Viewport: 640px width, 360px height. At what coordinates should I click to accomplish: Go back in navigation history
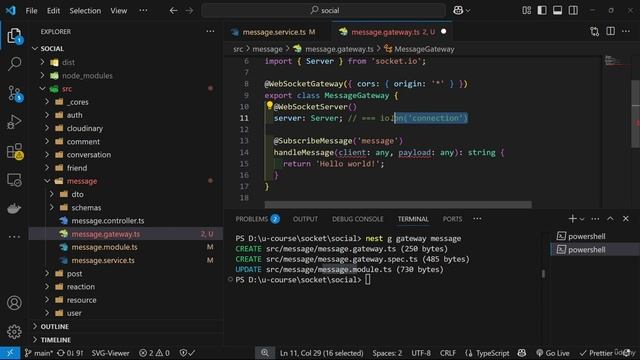tap(173, 11)
